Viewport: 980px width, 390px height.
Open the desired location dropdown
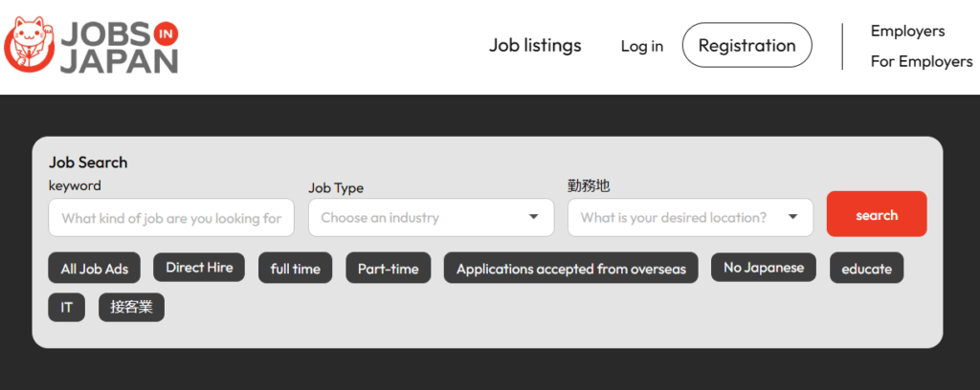pos(691,218)
